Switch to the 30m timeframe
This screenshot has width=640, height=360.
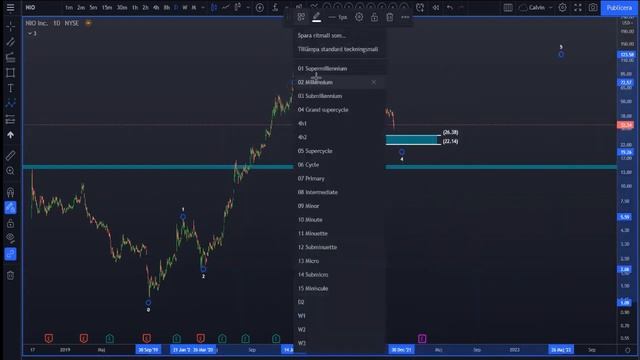[122, 7]
